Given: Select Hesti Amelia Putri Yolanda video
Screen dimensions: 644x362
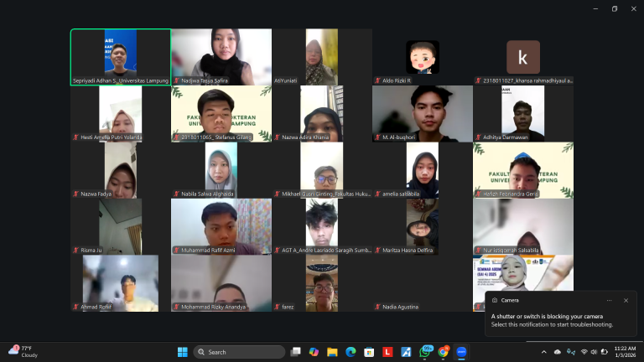Looking at the screenshot, I should click(x=121, y=114).
